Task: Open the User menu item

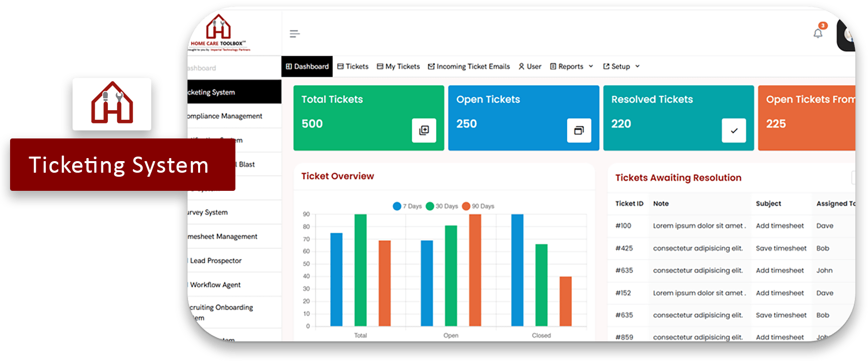Action: (530, 66)
